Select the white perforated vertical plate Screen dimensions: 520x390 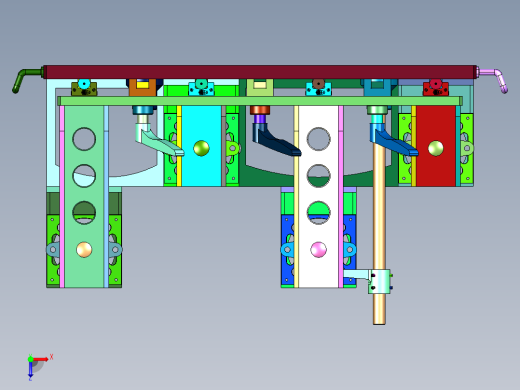coord(319,196)
